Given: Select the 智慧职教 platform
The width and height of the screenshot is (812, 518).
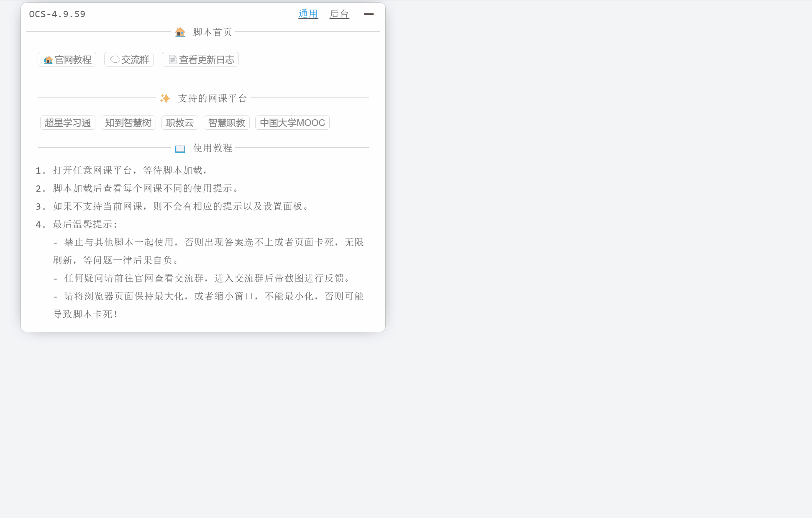Looking at the screenshot, I should (227, 123).
